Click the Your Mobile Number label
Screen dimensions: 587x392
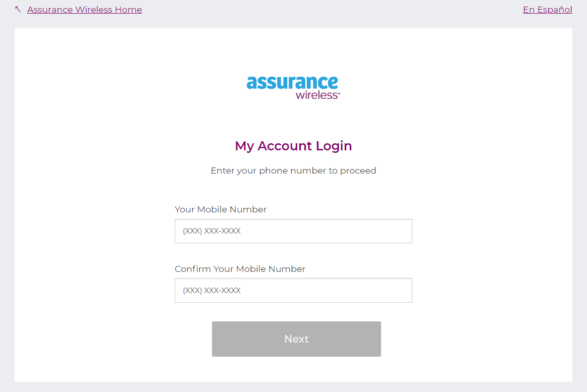[x=220, y=209]
